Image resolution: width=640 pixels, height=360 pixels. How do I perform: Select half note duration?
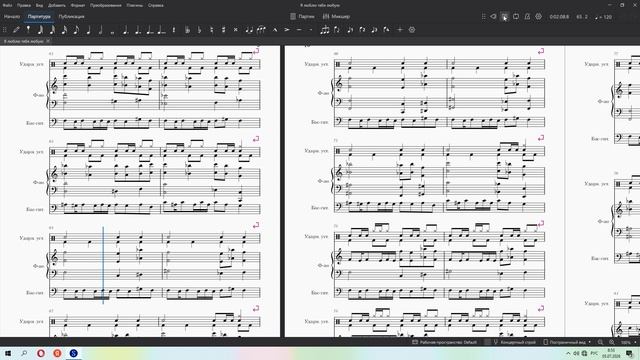click(x=100, y=29)
